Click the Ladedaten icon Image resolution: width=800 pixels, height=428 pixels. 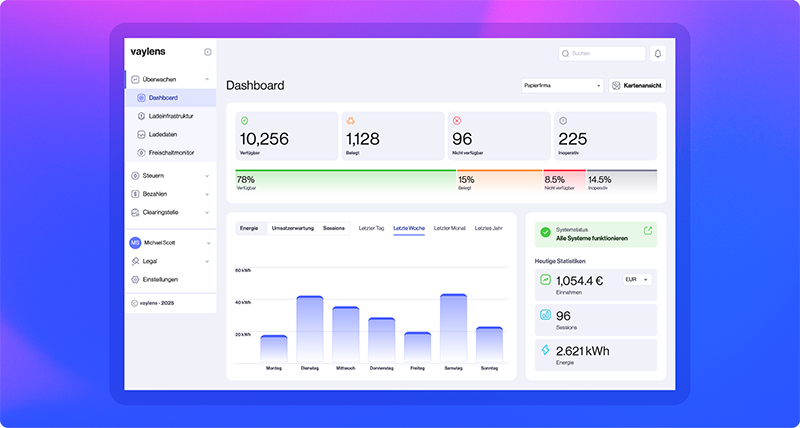click(x=141, y=135)
